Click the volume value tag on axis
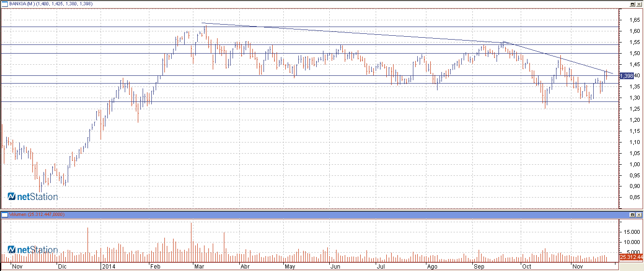The width and height of the screenshot is (644, 271). click(x=631, y=257)
